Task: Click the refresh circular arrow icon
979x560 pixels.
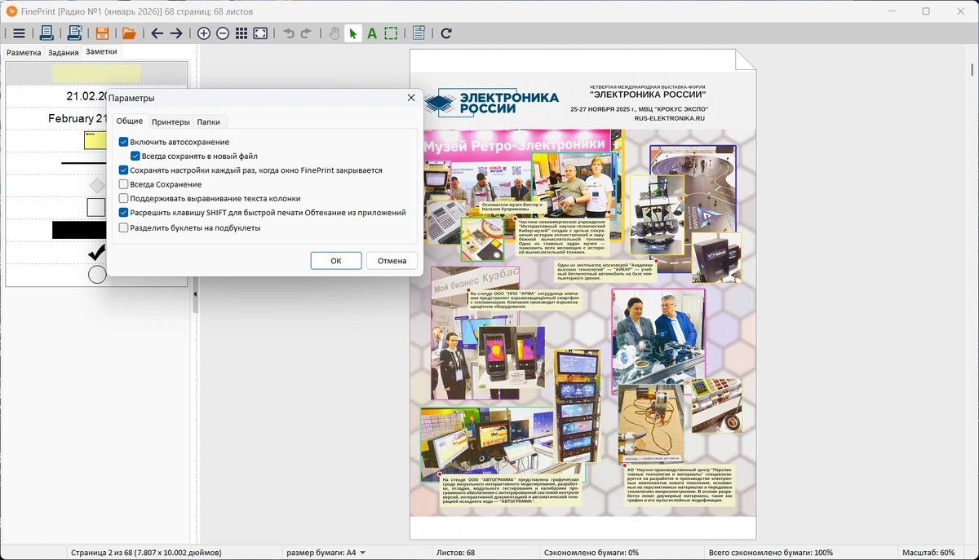Action: click(446, 33)
